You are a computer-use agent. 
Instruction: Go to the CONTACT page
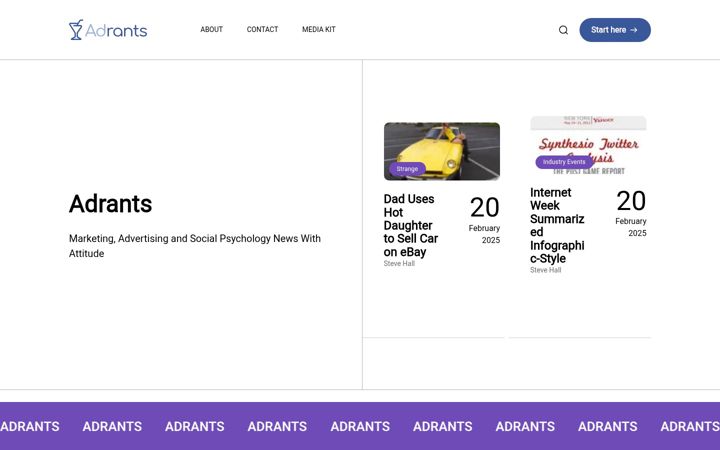point(262,29)
